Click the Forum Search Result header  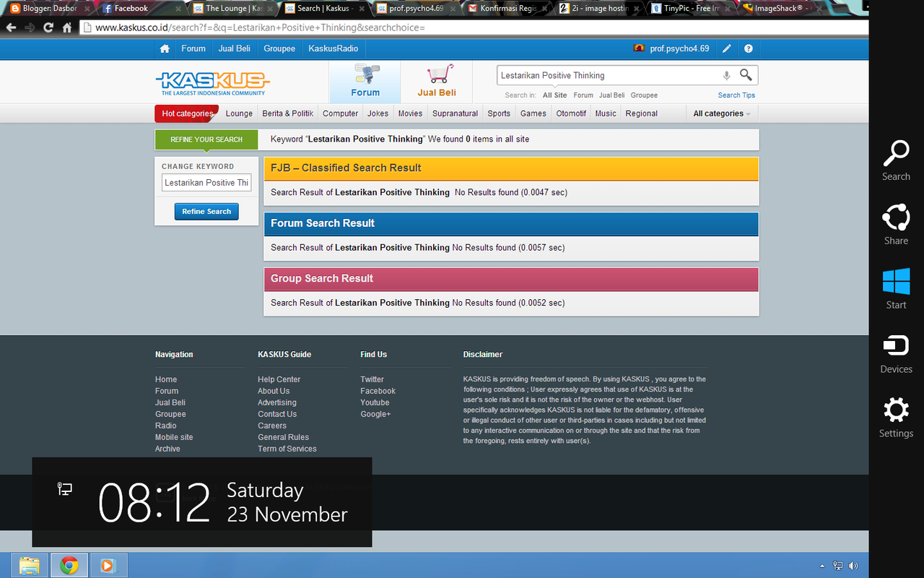[x=511, y=224]
